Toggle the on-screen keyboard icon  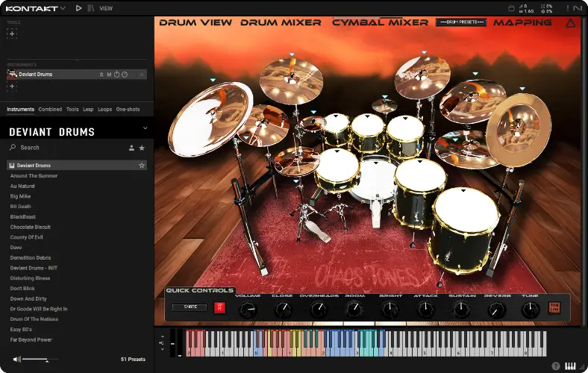point(571,366)
